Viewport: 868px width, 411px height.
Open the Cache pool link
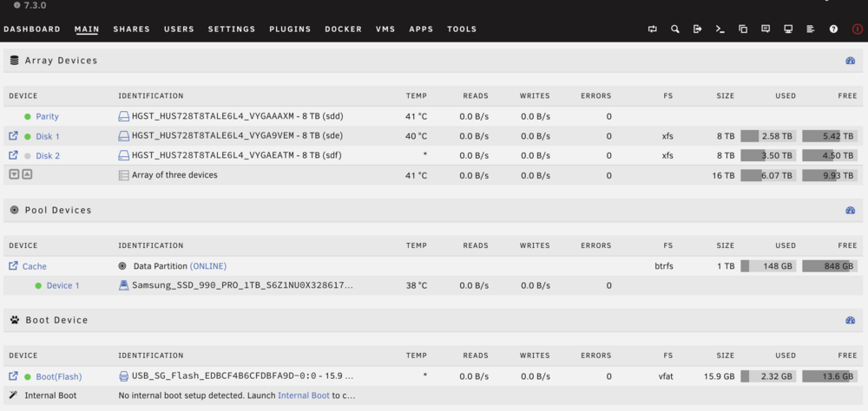click(x=35, y=266)
